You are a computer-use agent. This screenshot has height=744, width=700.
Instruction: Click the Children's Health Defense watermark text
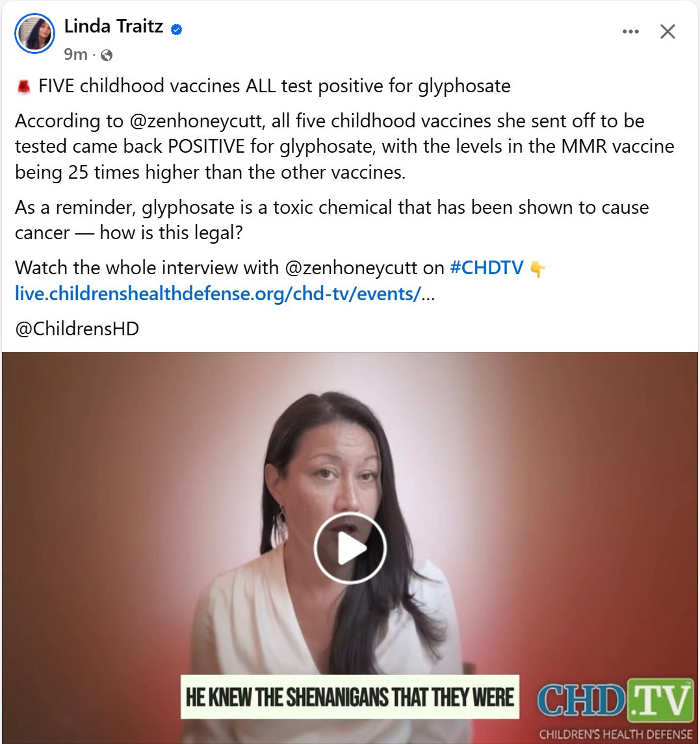(x=615, y=734)
